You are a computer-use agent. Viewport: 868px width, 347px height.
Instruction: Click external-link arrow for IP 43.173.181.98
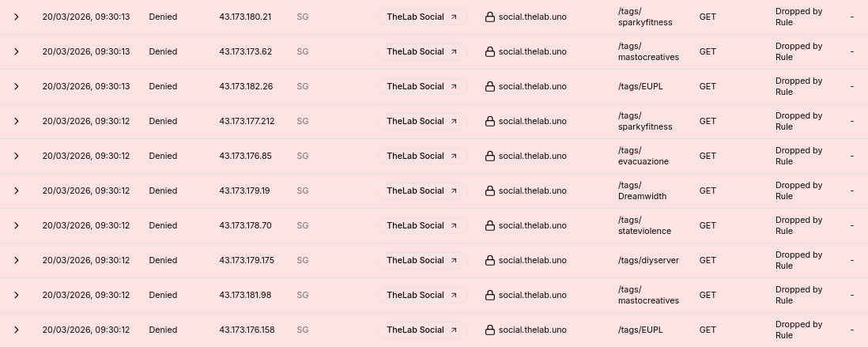pyautogui.click(x=454, y=295)
